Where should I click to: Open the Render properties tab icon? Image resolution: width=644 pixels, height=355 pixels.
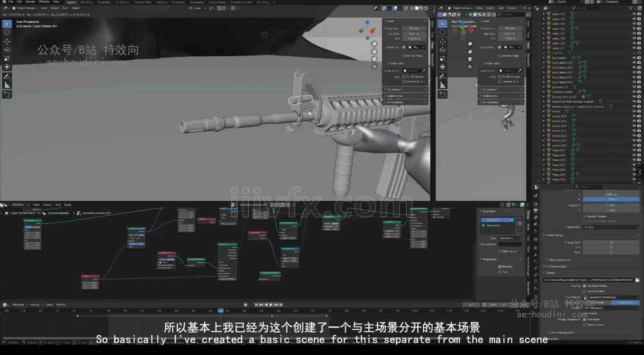pos(536,204)
